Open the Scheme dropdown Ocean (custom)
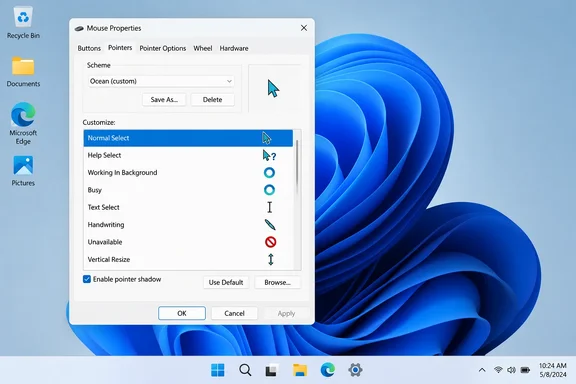Screen dimensions: 576x384 tap(161, 81)
